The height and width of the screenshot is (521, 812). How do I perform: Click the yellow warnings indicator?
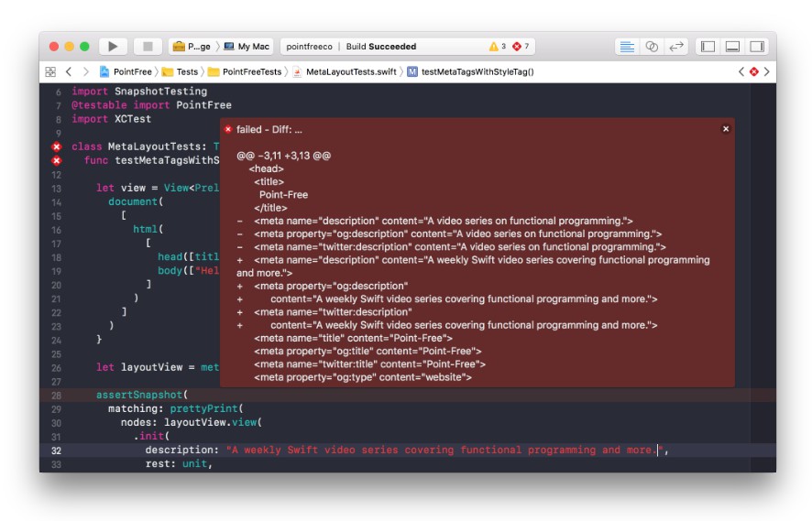[x=497, y=46]
